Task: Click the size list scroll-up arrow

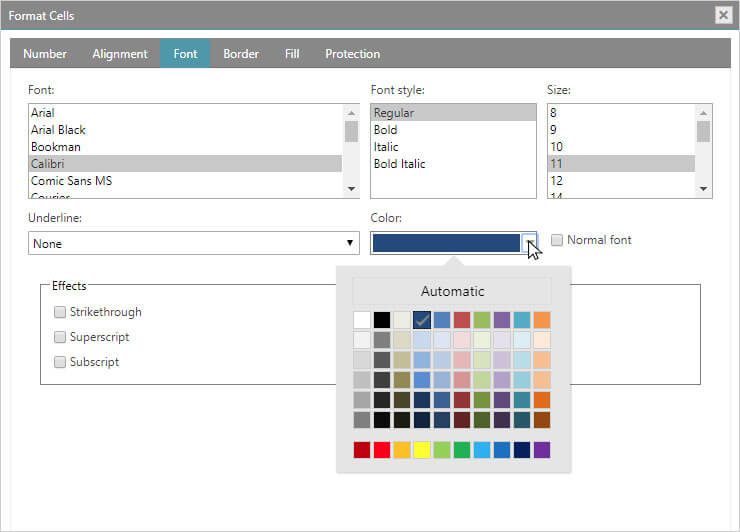Action: pos(703,113)
